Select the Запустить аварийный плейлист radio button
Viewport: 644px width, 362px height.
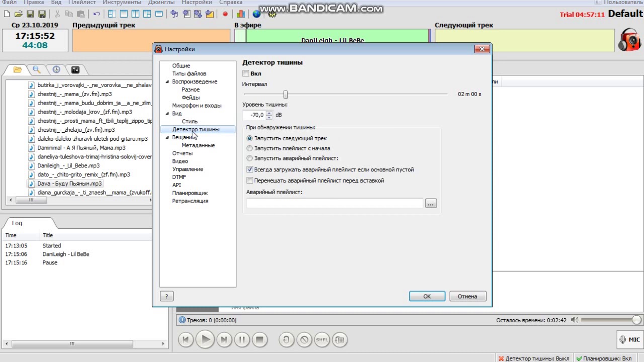(x=250, y=158)
